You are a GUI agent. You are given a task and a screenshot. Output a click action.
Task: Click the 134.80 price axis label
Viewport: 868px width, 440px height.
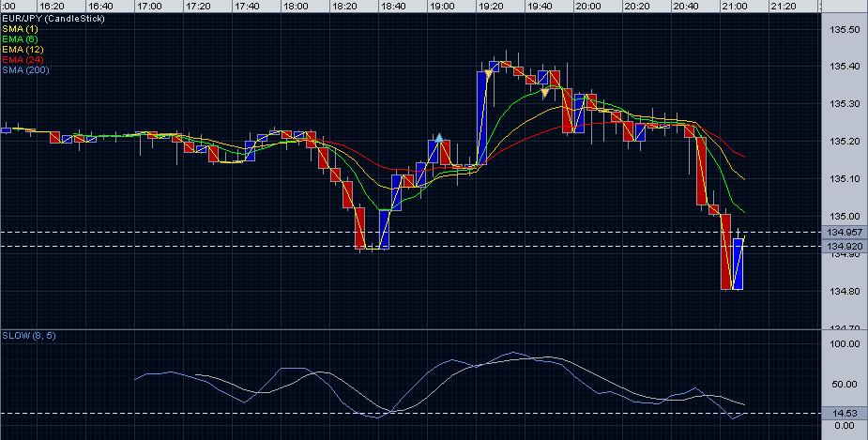tap(845, 291)
